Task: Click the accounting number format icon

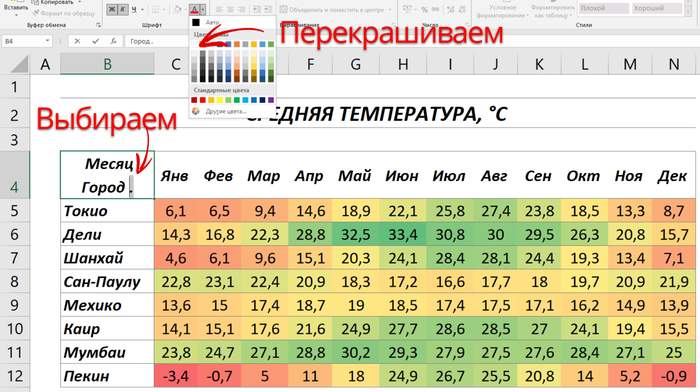Action: [407, 9]
